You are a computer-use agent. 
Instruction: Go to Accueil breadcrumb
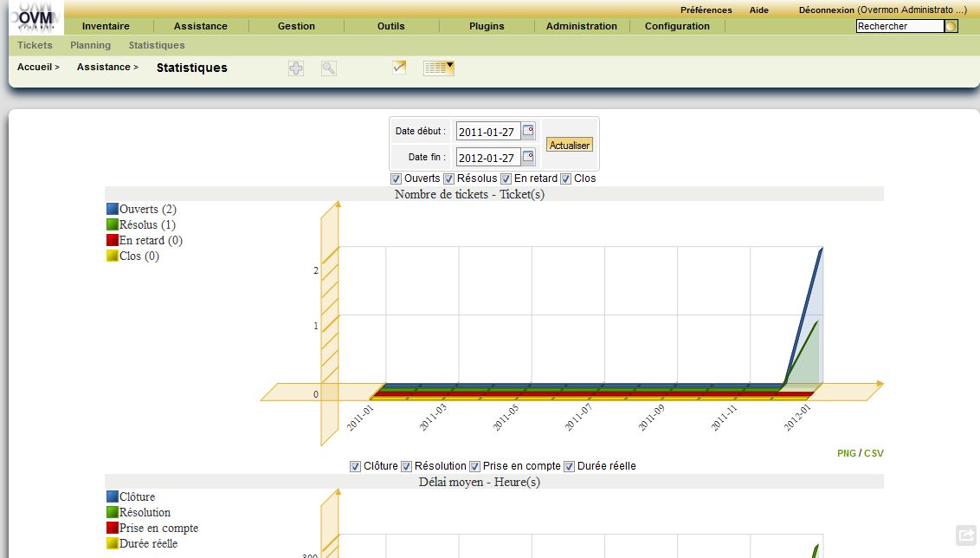click(x=35, y=67)
